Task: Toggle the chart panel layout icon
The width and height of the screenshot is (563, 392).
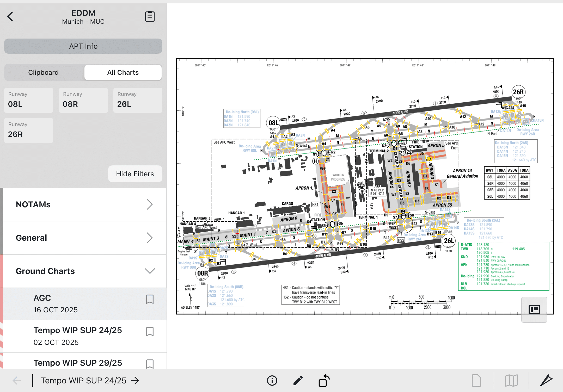Action: pyautogui.click(x=534, y=309)
